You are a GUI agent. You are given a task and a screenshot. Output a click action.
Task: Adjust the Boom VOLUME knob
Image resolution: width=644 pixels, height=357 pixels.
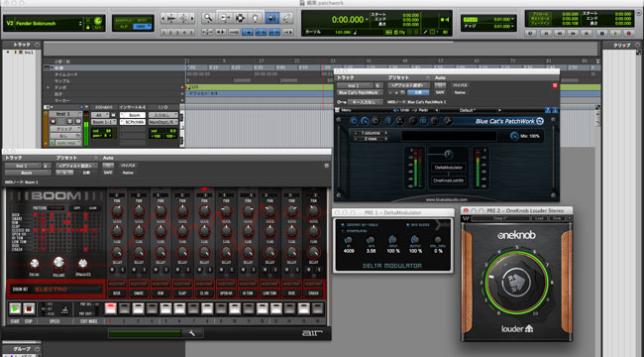tap(58, 263)
